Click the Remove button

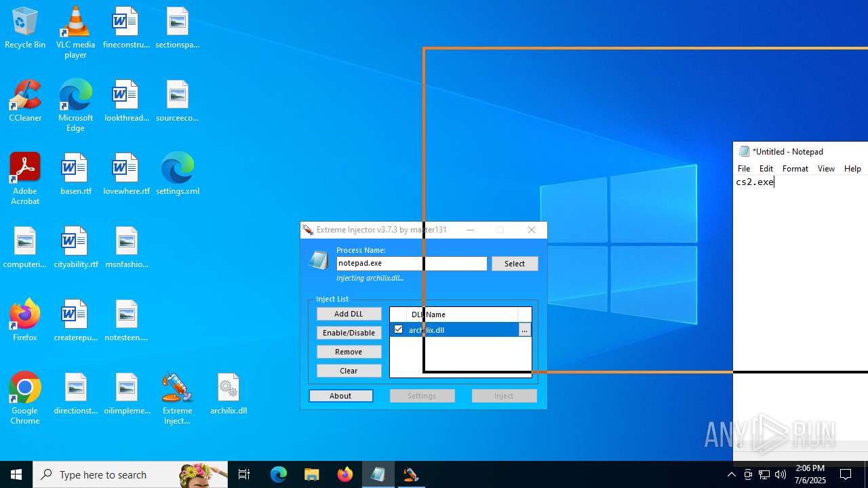point(349,352)
